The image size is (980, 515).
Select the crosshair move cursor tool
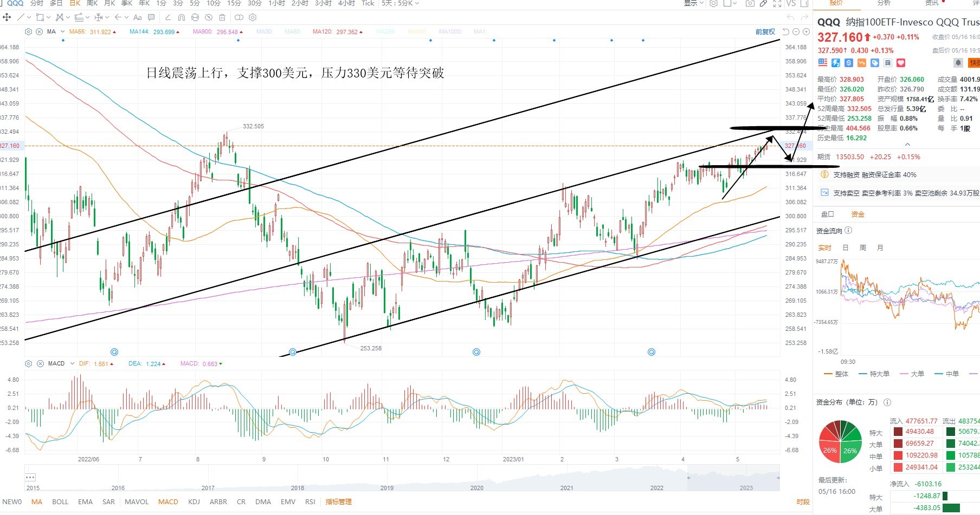tap(7, 17)
